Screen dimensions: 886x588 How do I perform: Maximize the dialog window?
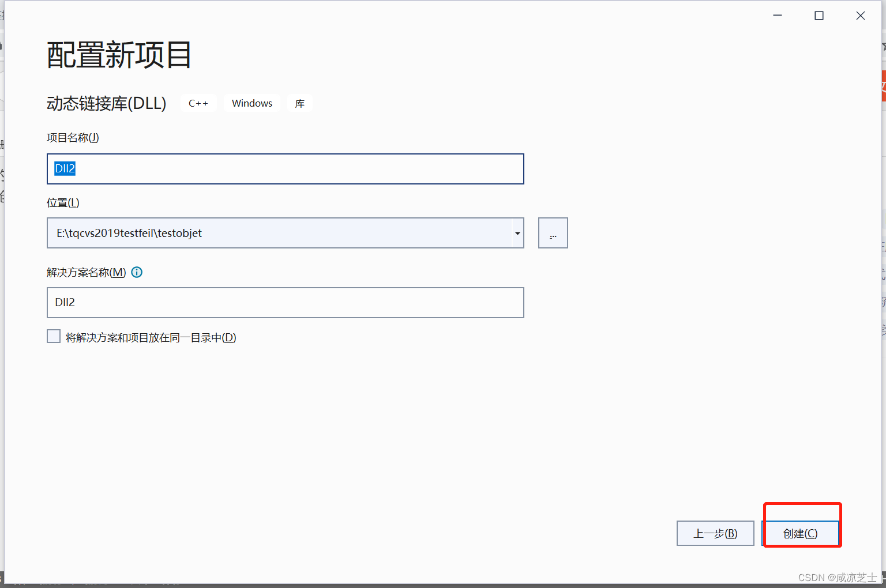click(x=819, y=16)
